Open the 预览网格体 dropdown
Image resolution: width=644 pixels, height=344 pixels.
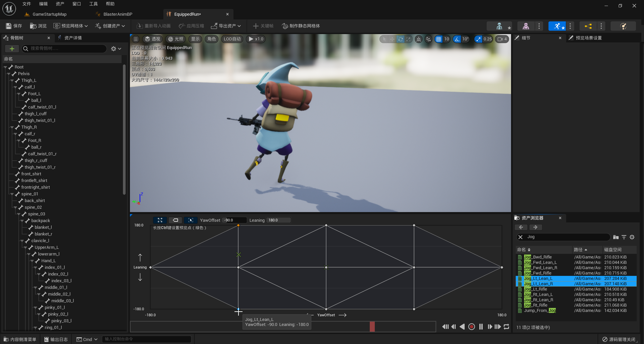[x=71, y=26]
